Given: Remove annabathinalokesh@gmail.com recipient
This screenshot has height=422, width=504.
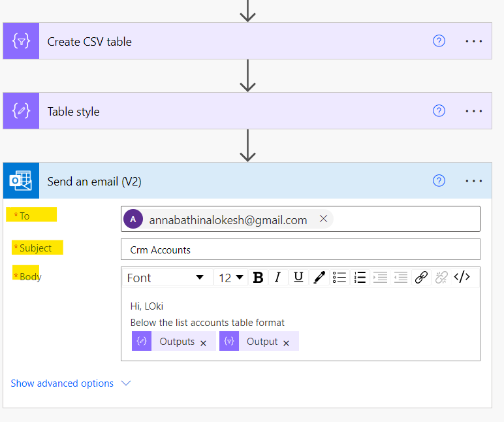Looking at the screenshot, I should 323,219.
